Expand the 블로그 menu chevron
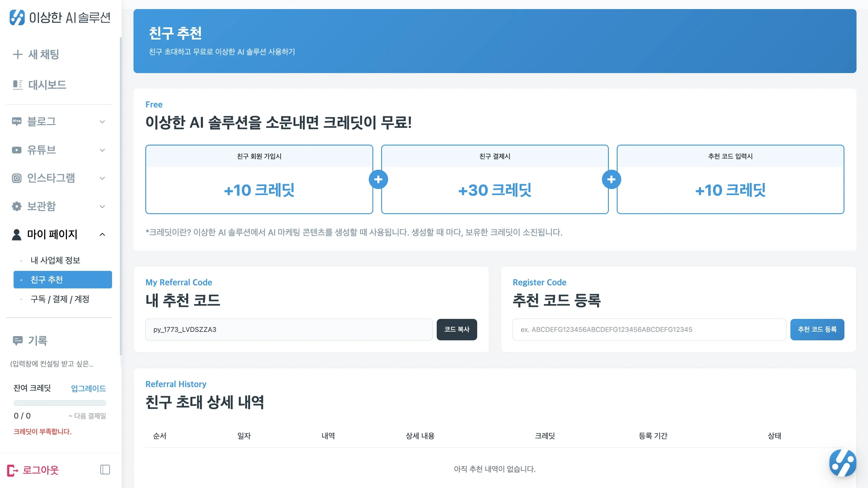 tap(102, 122)
